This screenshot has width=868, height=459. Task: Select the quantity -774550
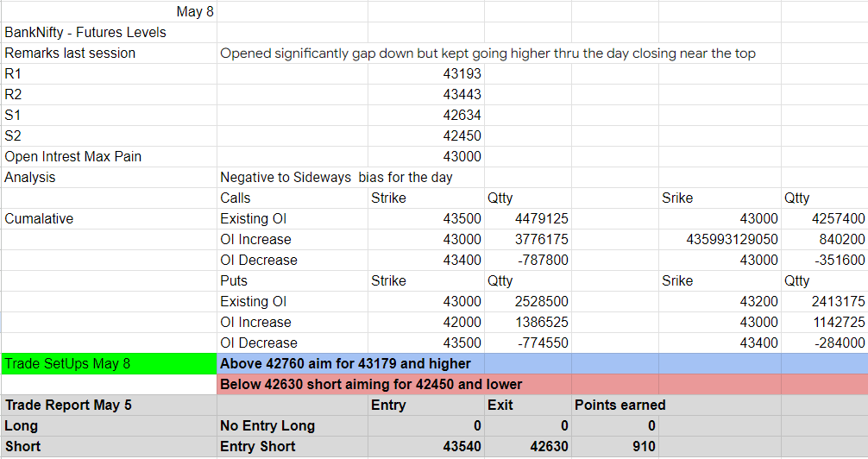(527, 343)
